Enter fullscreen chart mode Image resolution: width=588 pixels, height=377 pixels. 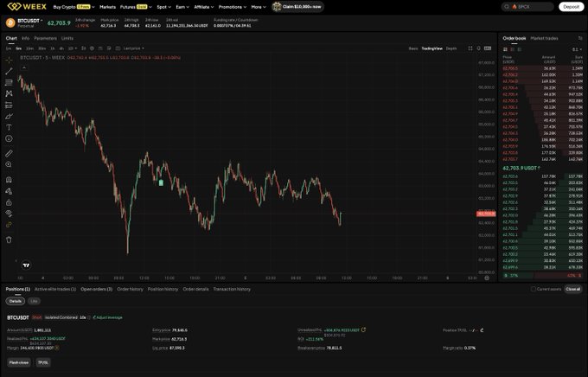pyautogui.click(x=470, y=48)
